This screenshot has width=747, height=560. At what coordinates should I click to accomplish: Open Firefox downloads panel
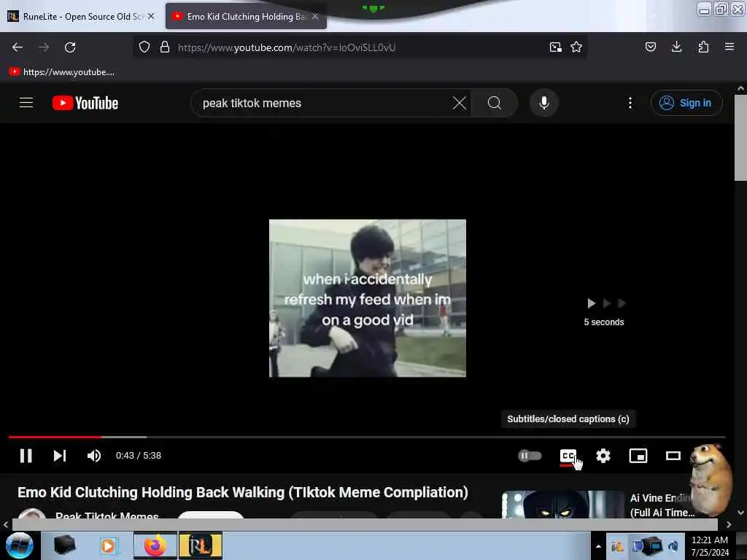pyautogui.click(x=676, y=47)
